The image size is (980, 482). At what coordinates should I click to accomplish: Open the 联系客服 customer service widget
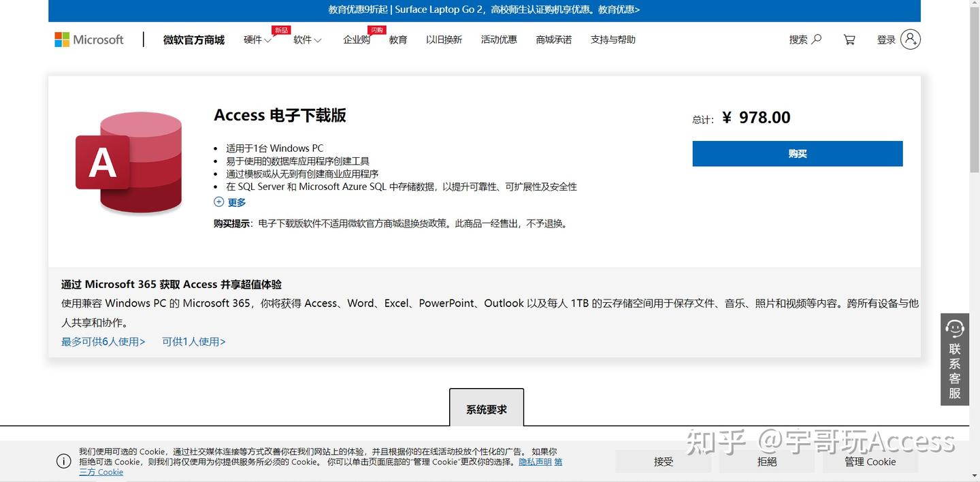tap(955, 359)
